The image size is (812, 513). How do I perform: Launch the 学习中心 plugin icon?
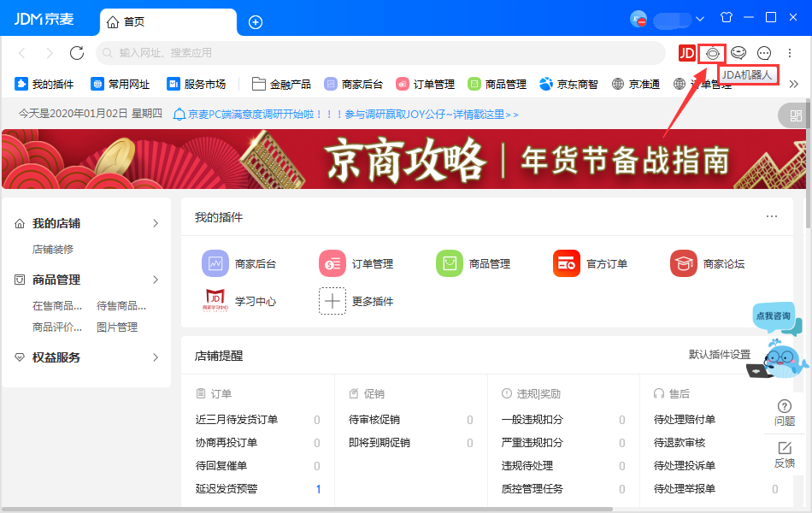tap(215, 301)
